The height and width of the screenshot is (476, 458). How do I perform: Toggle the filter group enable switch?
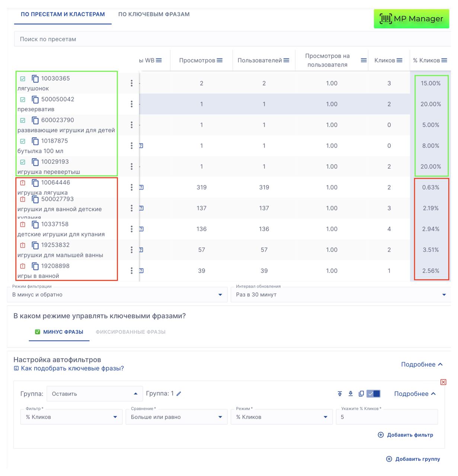(373, 394)
